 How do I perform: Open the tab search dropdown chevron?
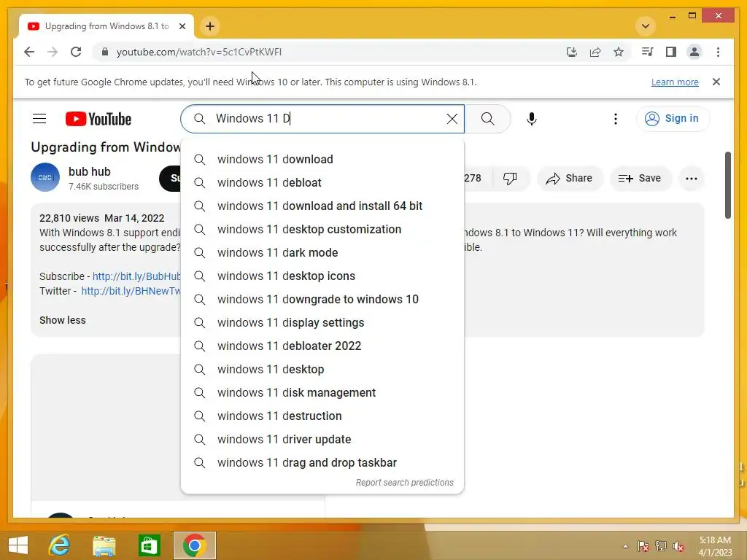(646, 26)
